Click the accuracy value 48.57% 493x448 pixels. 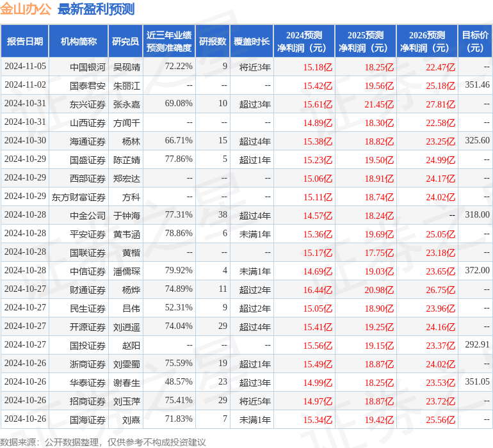[x=179, y=381]
